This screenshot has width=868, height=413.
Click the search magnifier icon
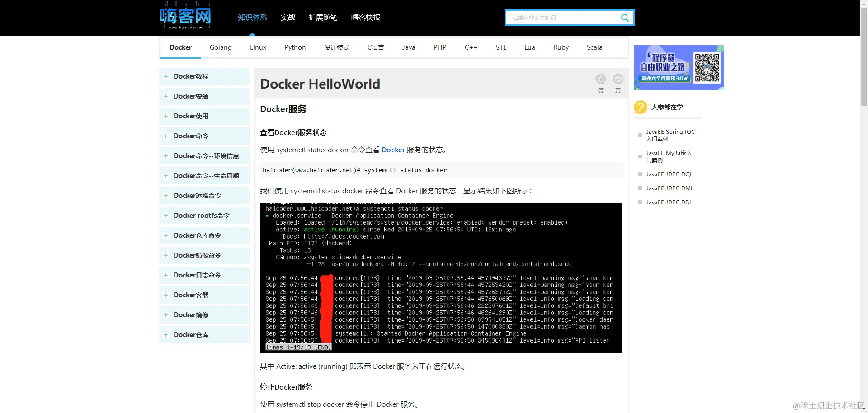[x=625, y=18]
